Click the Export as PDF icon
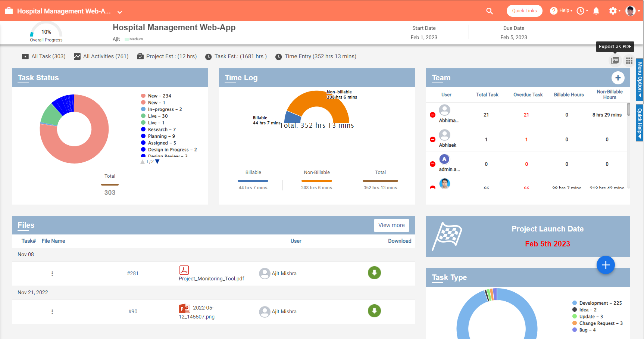644x339 pixels. tap(615, 60)
